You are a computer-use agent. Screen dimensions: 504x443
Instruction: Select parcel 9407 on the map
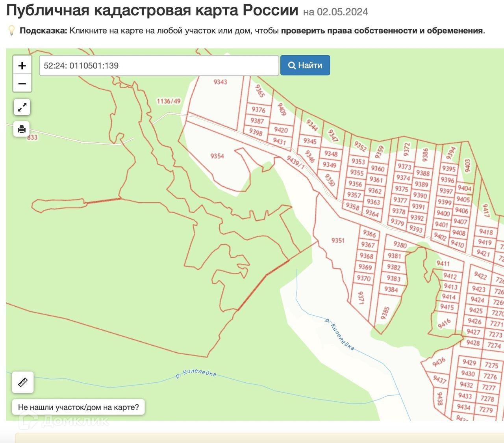(460, 221)
